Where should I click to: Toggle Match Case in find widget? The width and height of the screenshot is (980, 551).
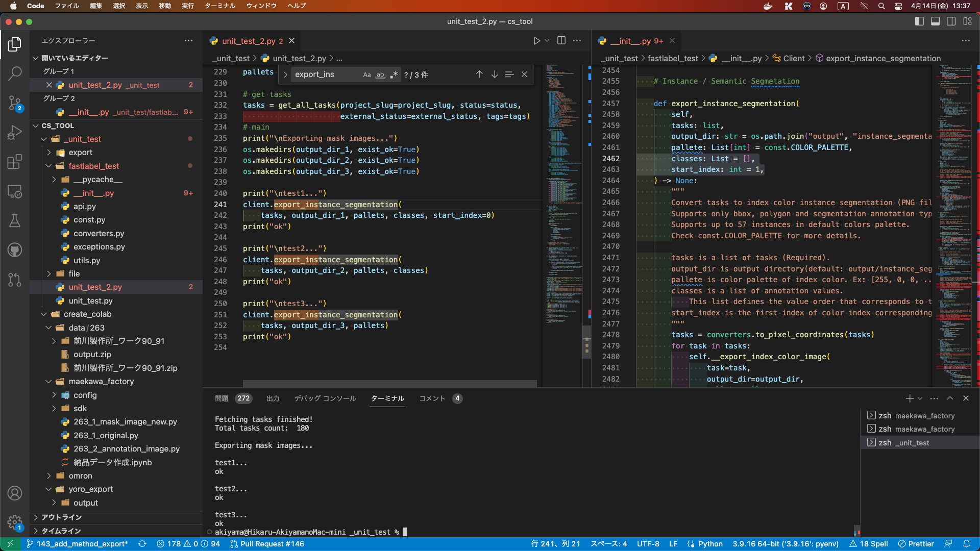click(x=366, y=75)
